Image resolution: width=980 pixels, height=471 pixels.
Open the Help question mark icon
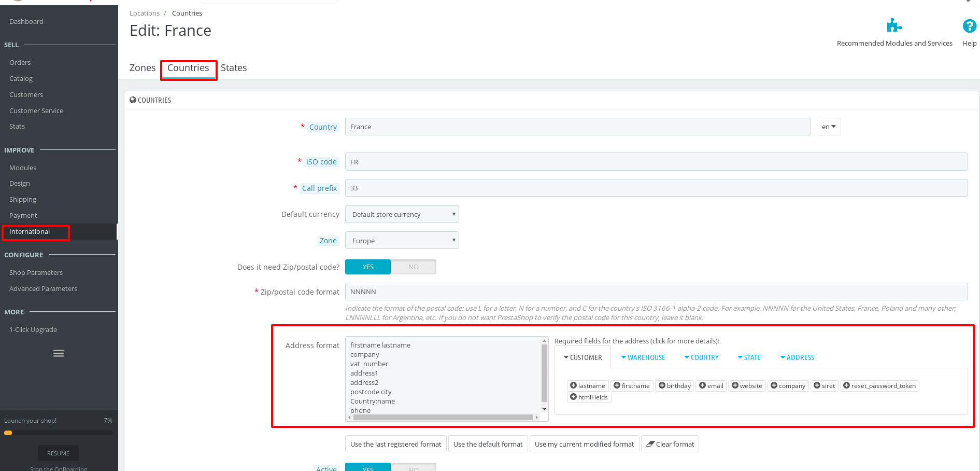pyautogui.click(x=969, y=26)
